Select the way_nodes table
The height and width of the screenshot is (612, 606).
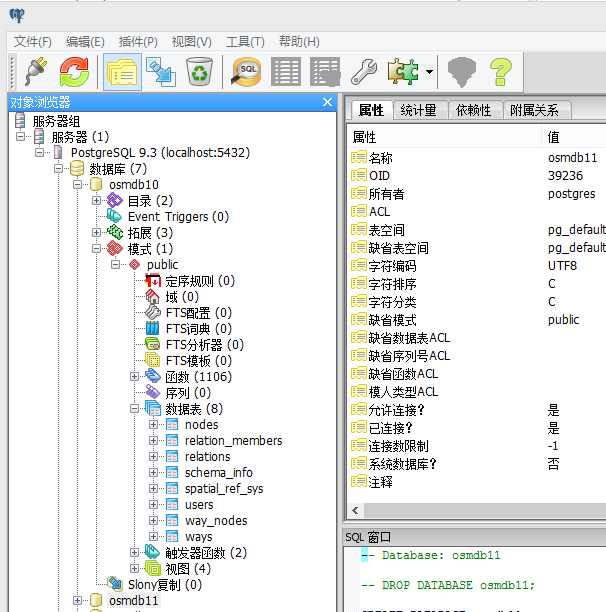(x=216, y=521)
